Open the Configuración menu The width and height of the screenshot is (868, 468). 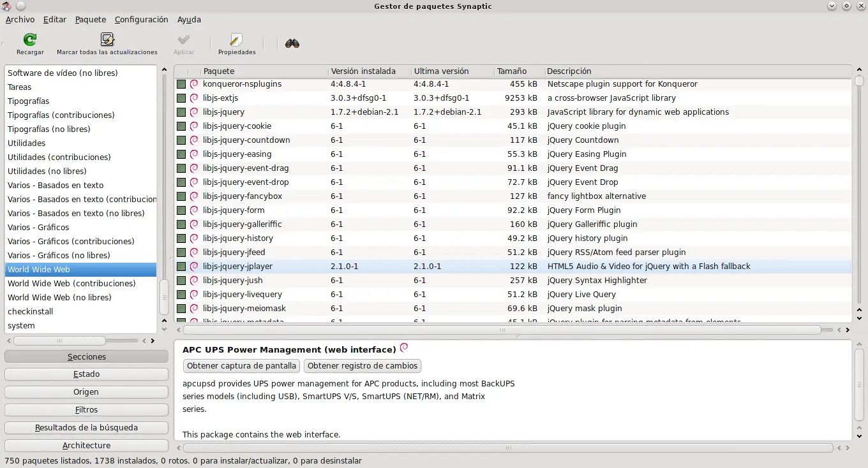click(142, 19)
